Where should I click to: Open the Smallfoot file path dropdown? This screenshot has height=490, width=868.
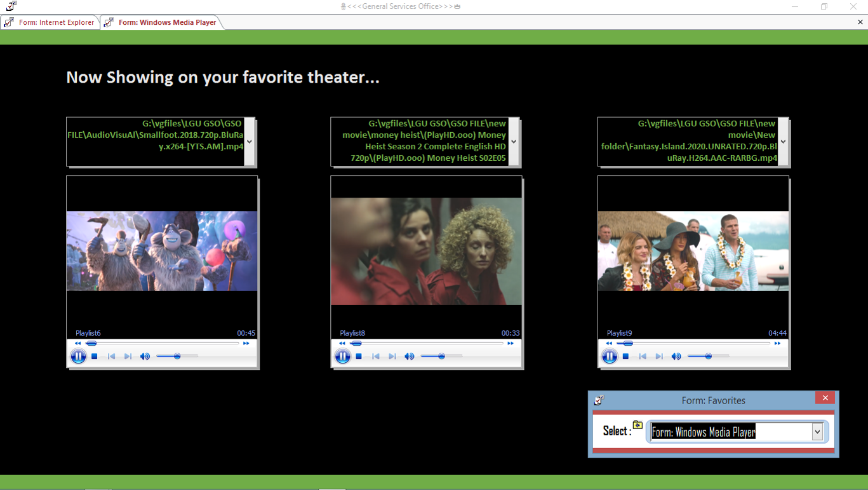[250, 142]
